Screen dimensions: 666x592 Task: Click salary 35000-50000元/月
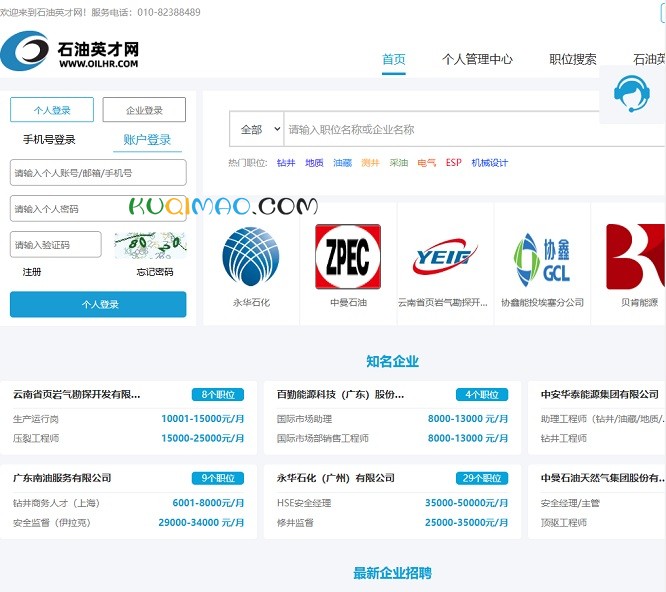coord(466,503)
